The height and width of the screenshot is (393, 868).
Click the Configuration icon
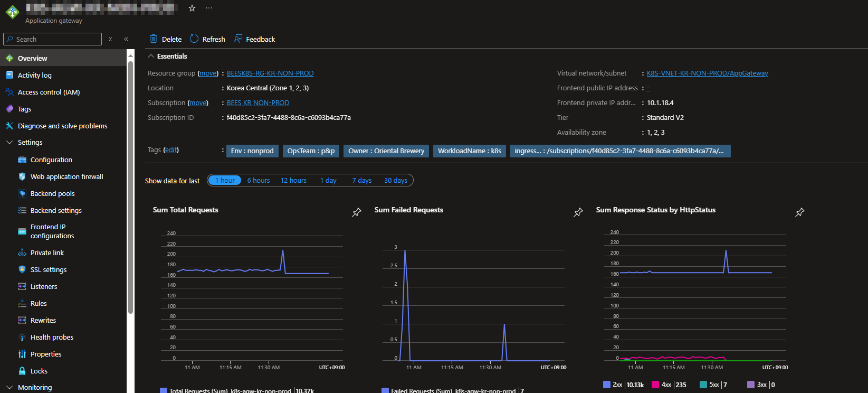coord(22,160)
